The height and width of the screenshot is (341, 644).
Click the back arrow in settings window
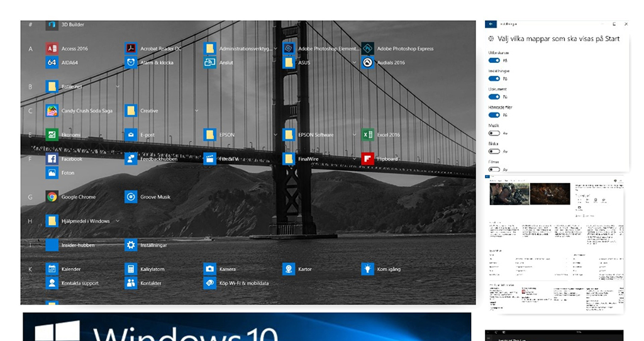click(x=491, y=25)
